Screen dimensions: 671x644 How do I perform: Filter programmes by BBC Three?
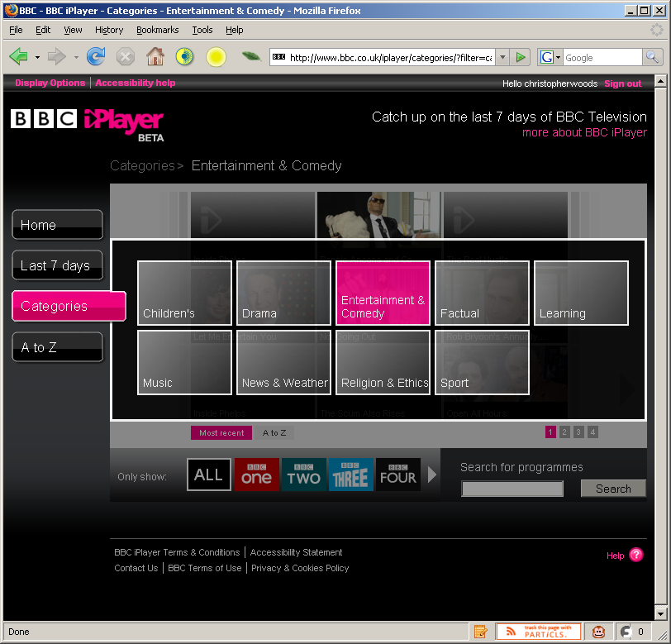[x=351, y=475]
